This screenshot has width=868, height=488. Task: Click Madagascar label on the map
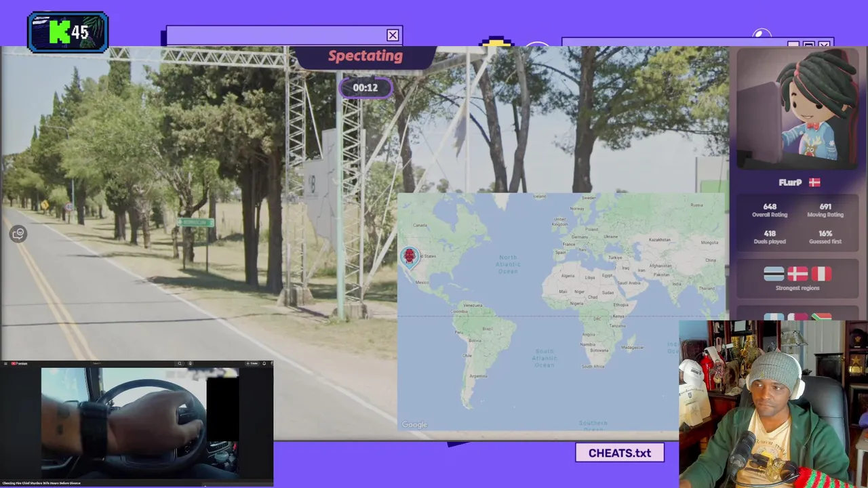(x=632, y=347)
